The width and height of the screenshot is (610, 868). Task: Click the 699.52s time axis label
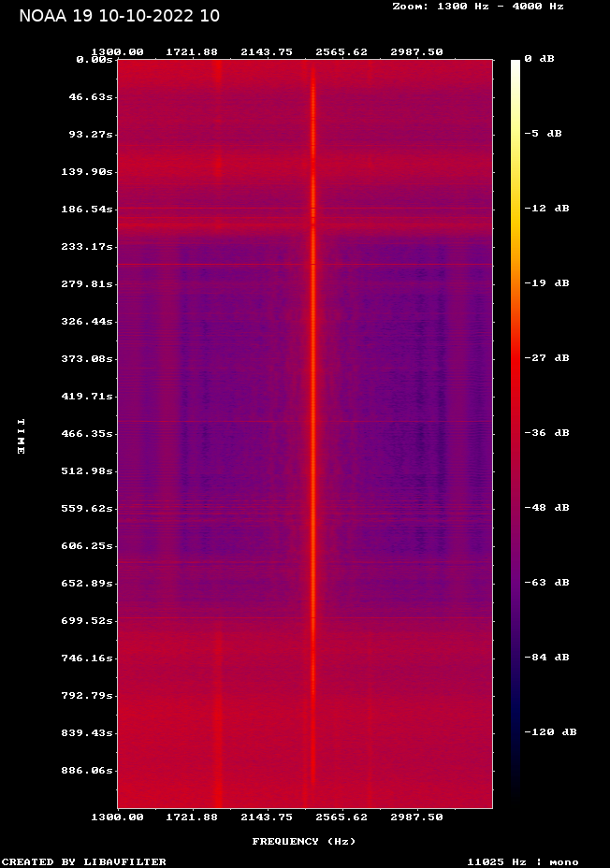[x=87, y=621]
